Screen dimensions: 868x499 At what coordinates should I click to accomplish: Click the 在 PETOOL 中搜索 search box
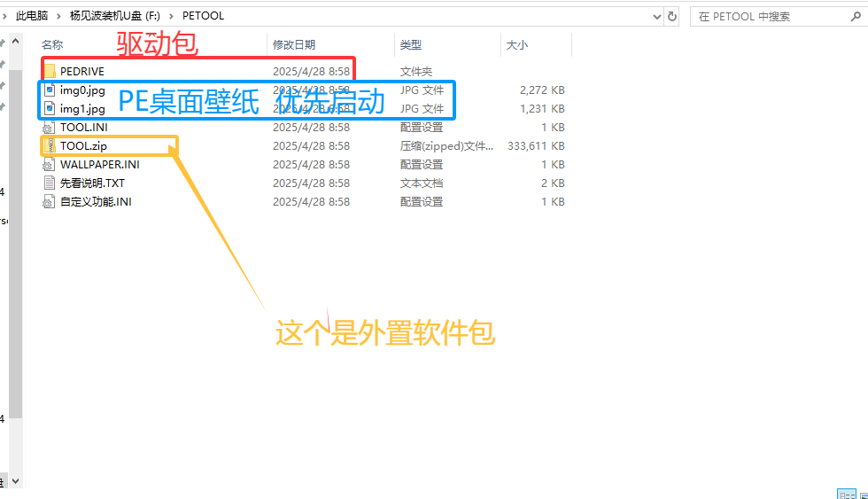pos(771,16)
